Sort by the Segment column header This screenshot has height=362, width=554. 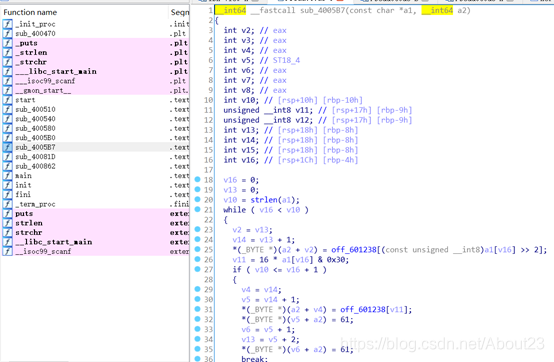pos(180,12)
